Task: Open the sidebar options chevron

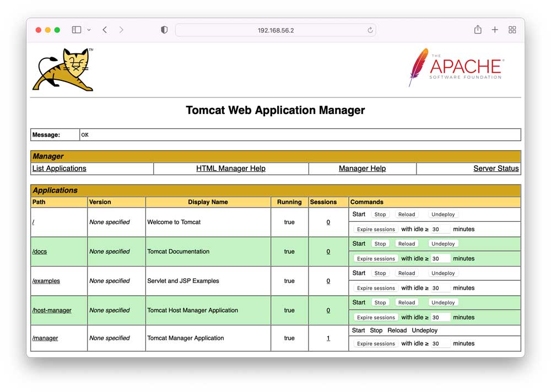Action: pyautogui.click(x=89, y=30)
